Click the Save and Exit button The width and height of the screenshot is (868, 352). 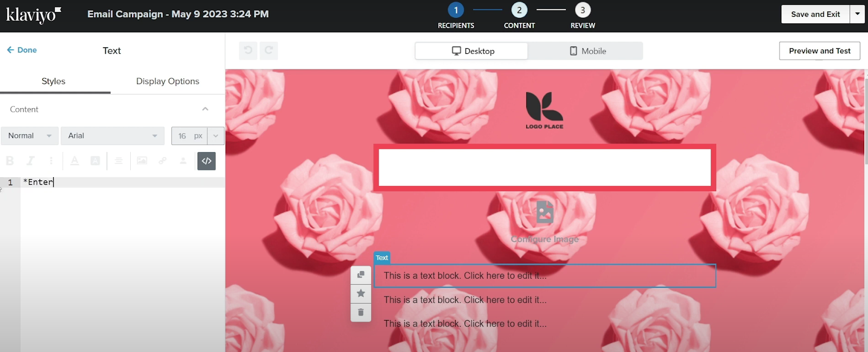point(815,14)
